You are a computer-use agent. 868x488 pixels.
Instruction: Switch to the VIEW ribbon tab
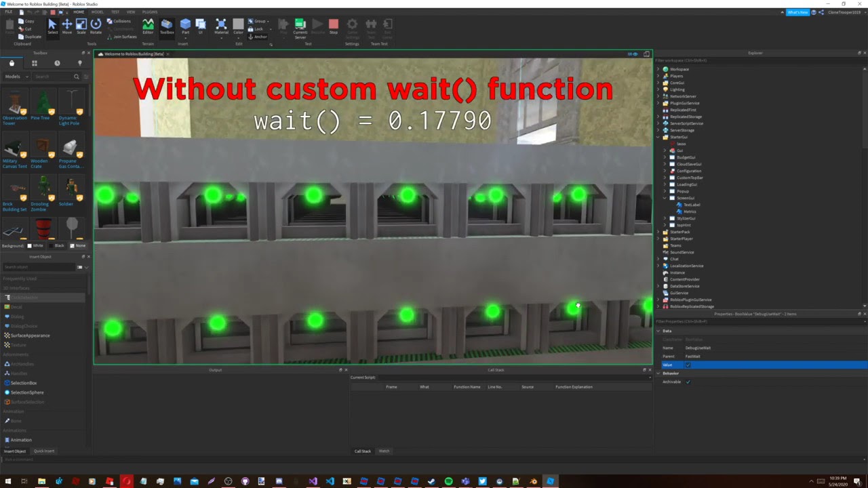[131, 12]
